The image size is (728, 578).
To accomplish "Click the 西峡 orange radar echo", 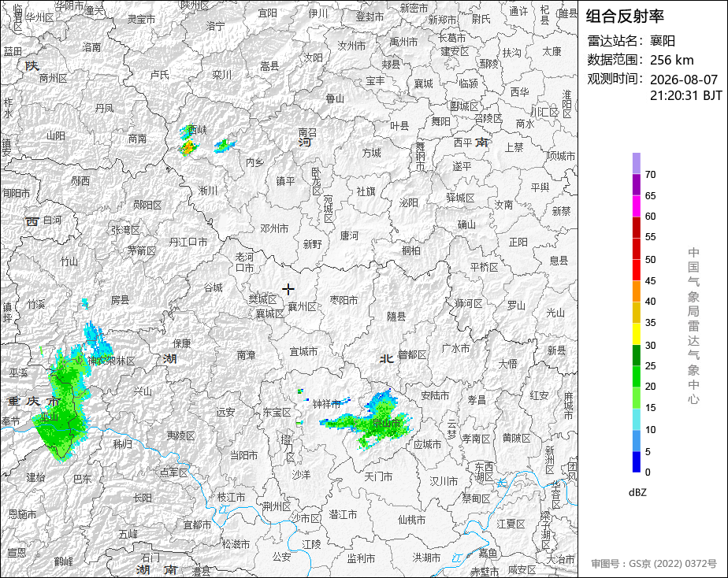I will pos(188,149).
